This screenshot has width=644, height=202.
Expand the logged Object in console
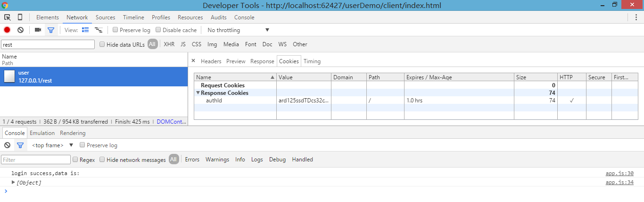(x=13, y=182)
